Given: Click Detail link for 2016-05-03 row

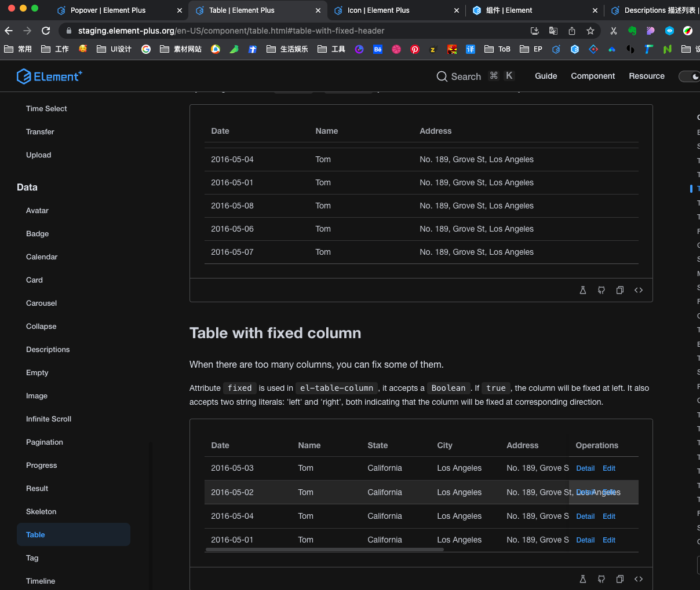Looking at the screenshot, I should click(585, 468).
